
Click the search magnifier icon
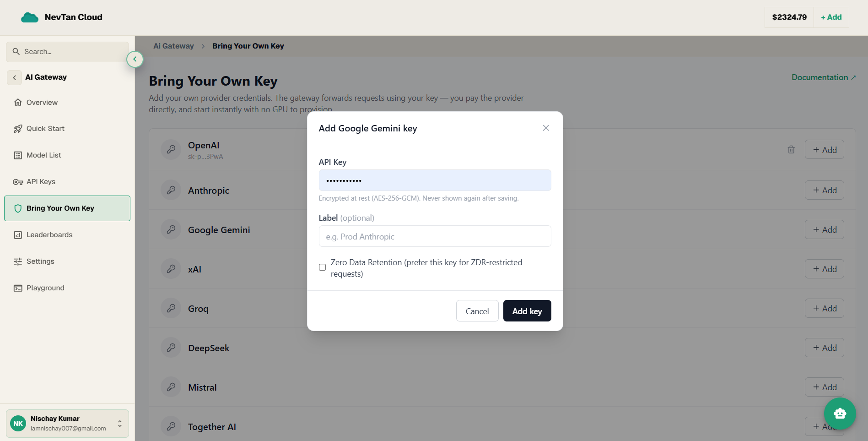tap(16, 52)
